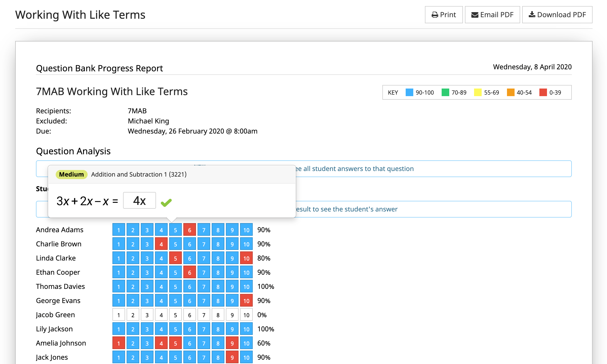607x364 pixels.
Task: Click Jacob Green's blank question 1 tile
Action: [x=119, y=315]
